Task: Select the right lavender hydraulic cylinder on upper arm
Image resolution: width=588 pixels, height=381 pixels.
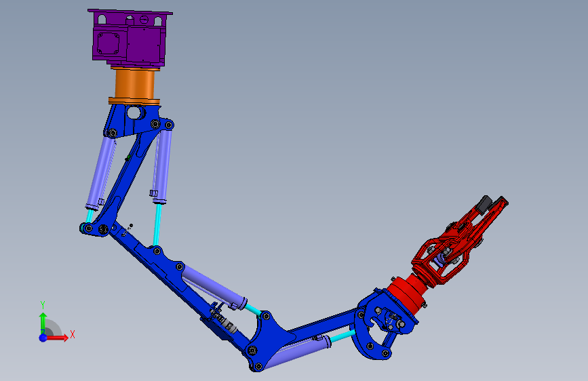Action: tap(163, 167)
